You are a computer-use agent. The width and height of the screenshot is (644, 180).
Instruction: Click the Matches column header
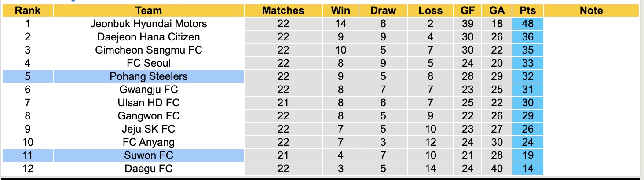pos(283,11)
